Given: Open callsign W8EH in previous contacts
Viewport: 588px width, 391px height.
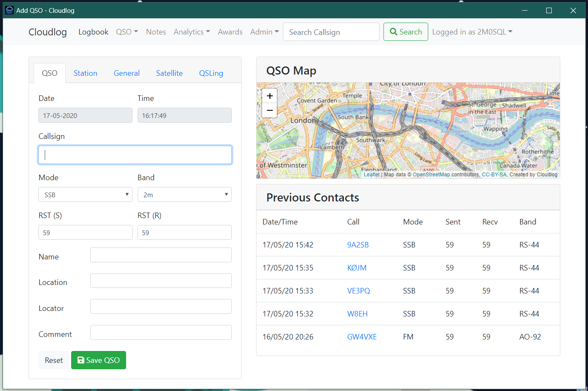Looking at the screenshot, I should click(x=357, y=314).
